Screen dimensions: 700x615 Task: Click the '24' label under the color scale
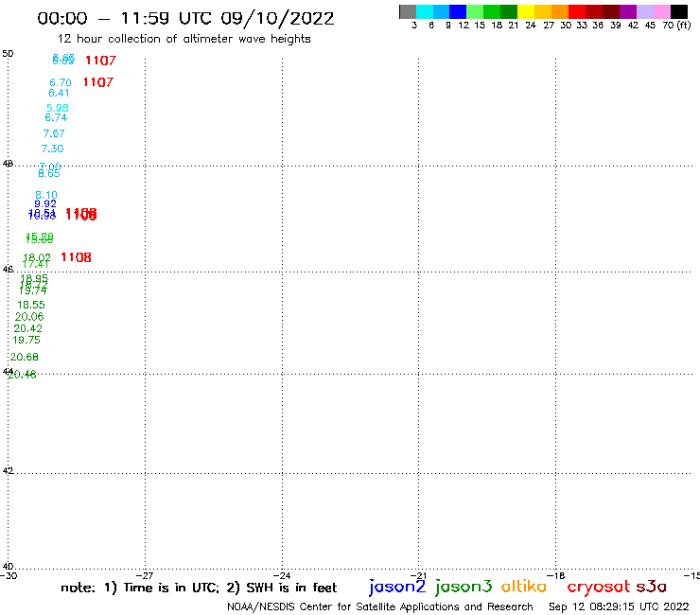(x=531, y=26)
